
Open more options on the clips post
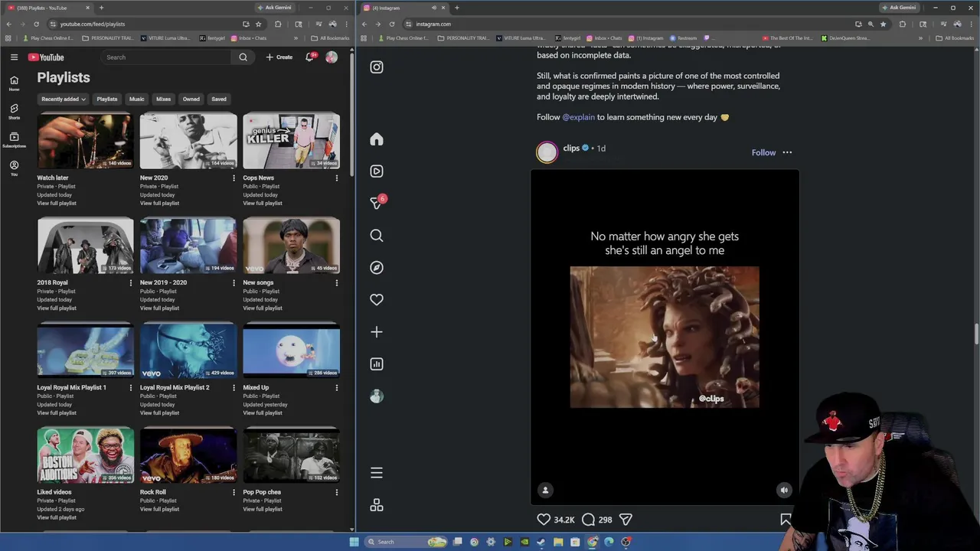click(787, 152)
